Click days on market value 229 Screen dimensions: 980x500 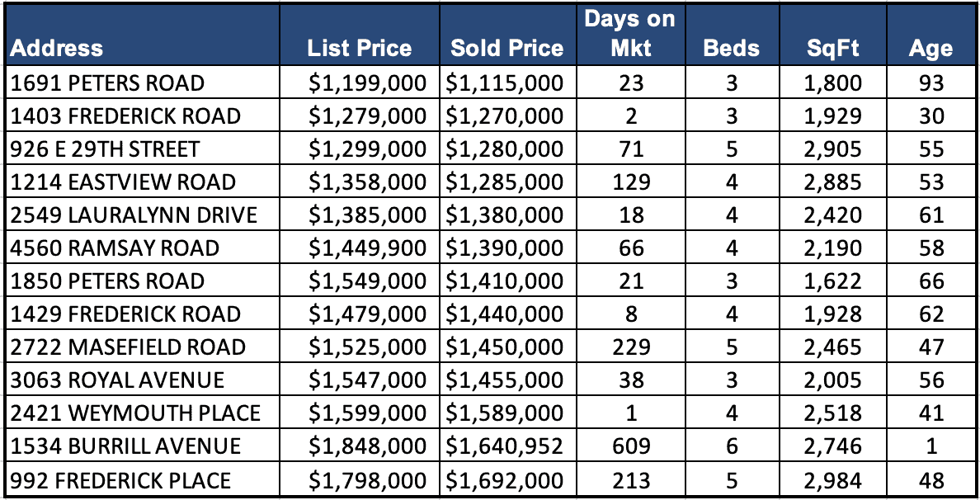(x=630, y=347)
